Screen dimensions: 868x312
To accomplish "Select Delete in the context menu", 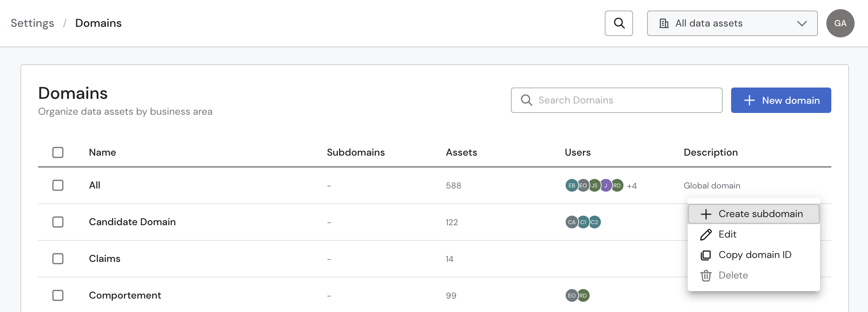I will click(x=754, y=275).
